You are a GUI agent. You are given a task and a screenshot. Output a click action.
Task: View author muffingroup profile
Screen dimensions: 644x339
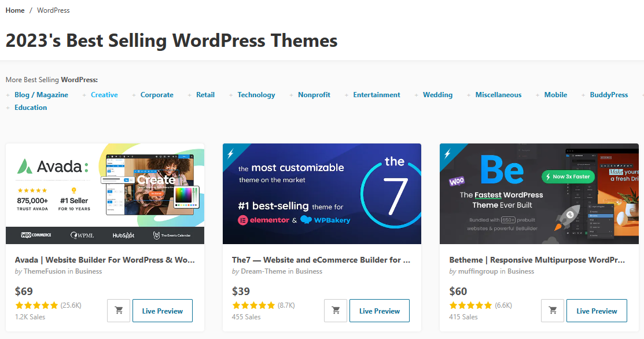(x=478, y=271)
